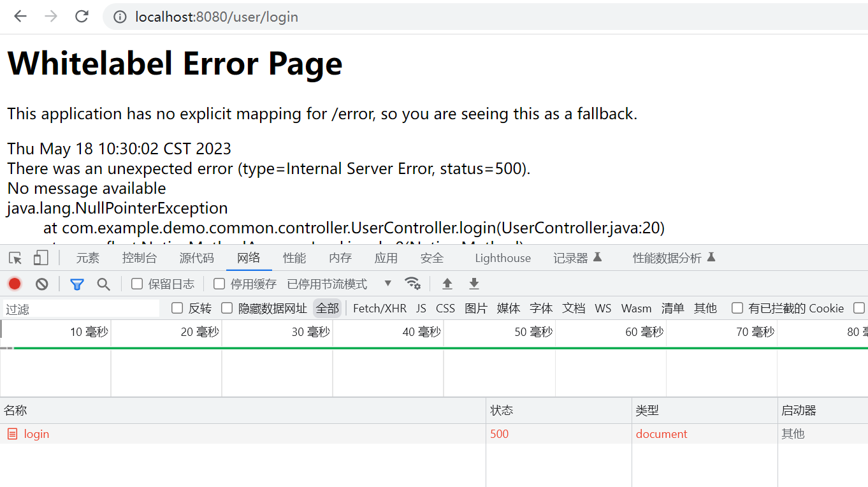The width and height of the screenshot is (868, 487).
Task: Click the Whitelabel Error Page heading
Action: coord(175,64)
